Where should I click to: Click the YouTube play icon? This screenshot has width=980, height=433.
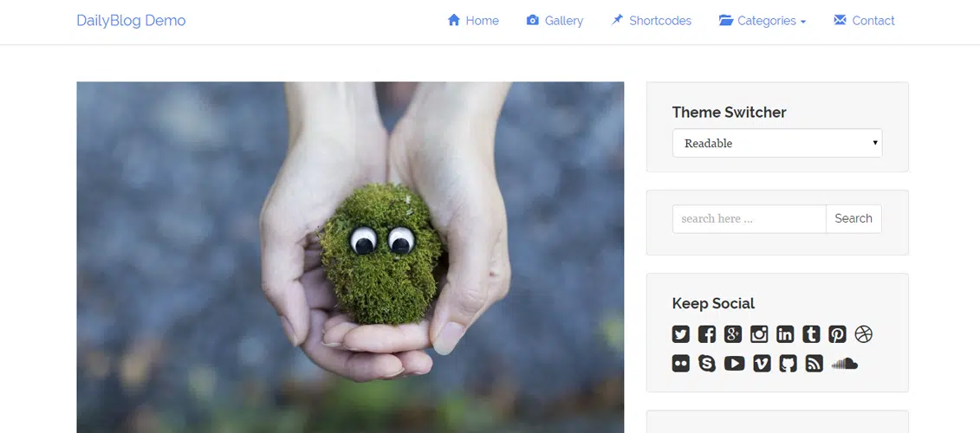[x=734, y=364]
